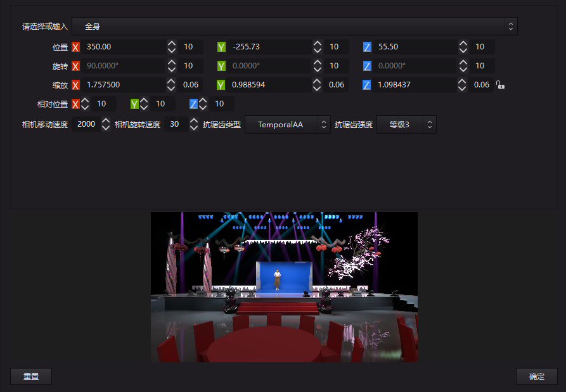Click the 位置 X value field 350.00
Screen dimensions: 566x392
124,47
